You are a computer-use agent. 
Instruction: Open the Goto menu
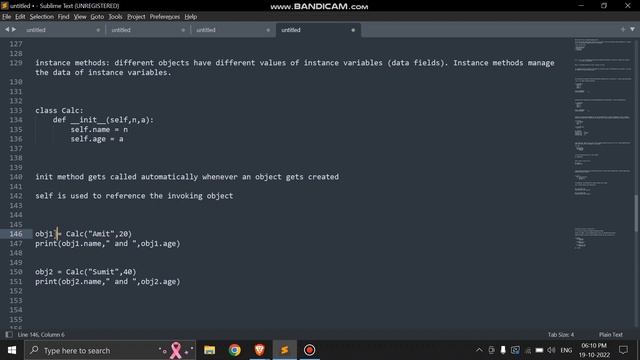tap(97, 17)
